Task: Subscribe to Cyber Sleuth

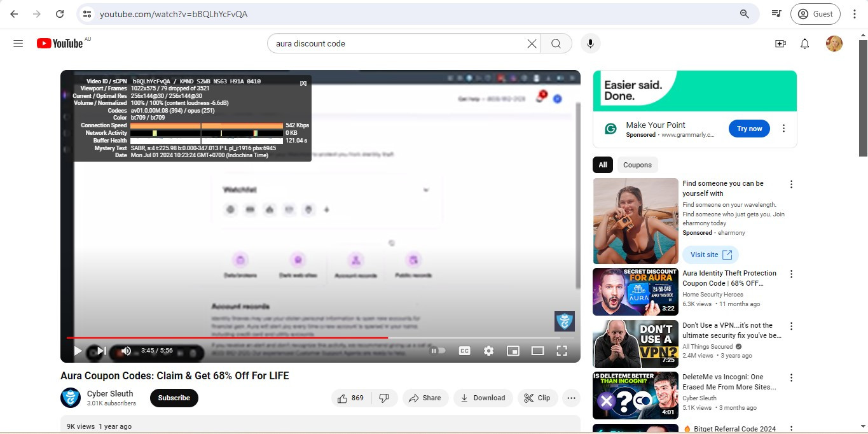Action: pyautogui.click(x=174, y=398)
